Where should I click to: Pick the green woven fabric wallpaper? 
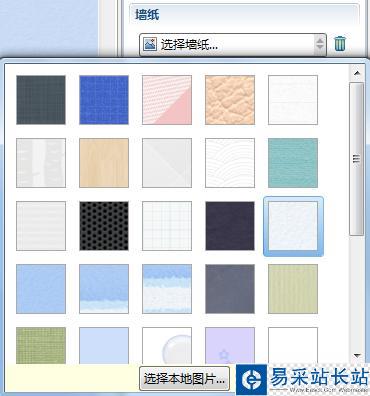point(41,346)
